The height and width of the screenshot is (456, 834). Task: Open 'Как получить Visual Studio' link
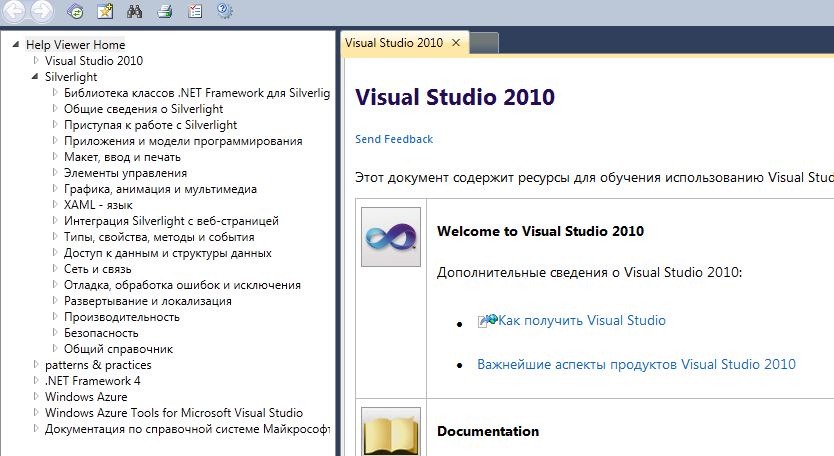pyautogui.click(x=582, y=321)
